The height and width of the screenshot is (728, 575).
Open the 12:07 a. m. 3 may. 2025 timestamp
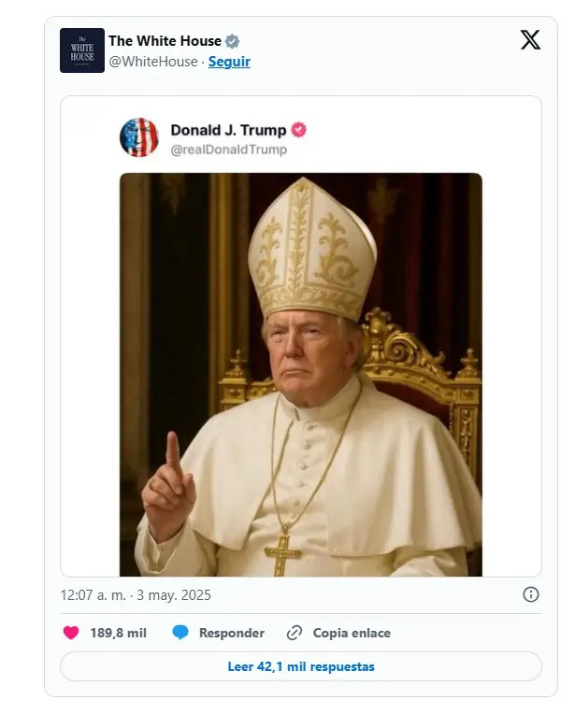pos(136,595)
